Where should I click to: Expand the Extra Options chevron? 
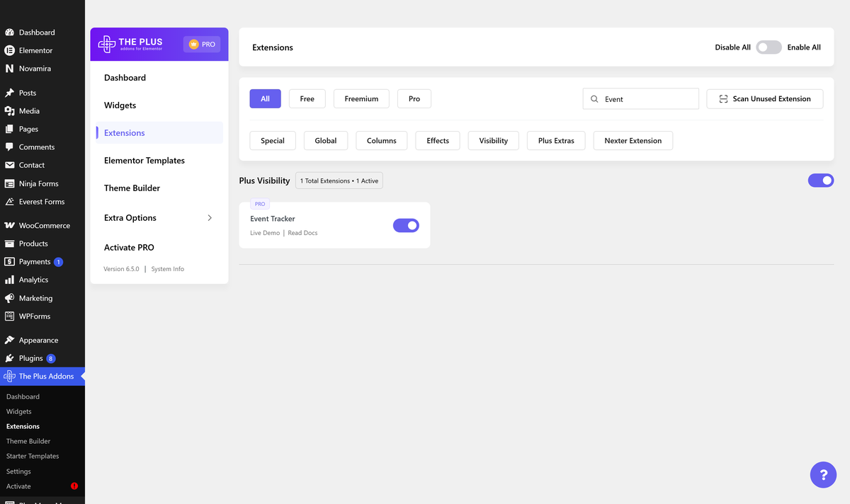[210, 218]
